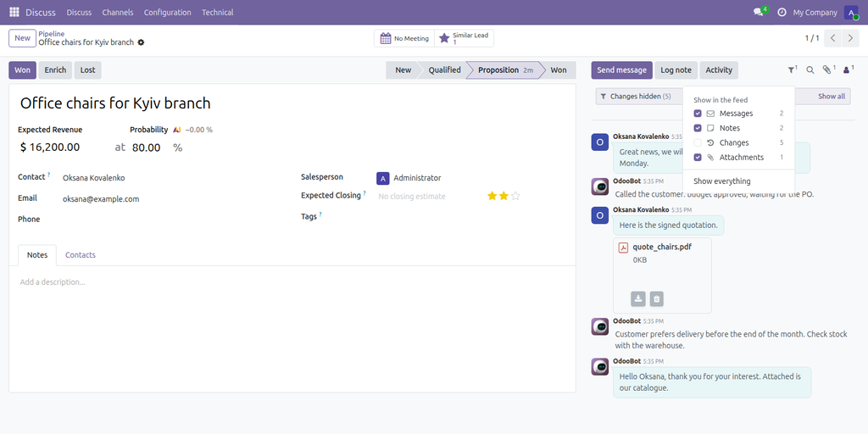
Task: Click the OdooBot avatar on the called-customer note
Action: point(600,186)
